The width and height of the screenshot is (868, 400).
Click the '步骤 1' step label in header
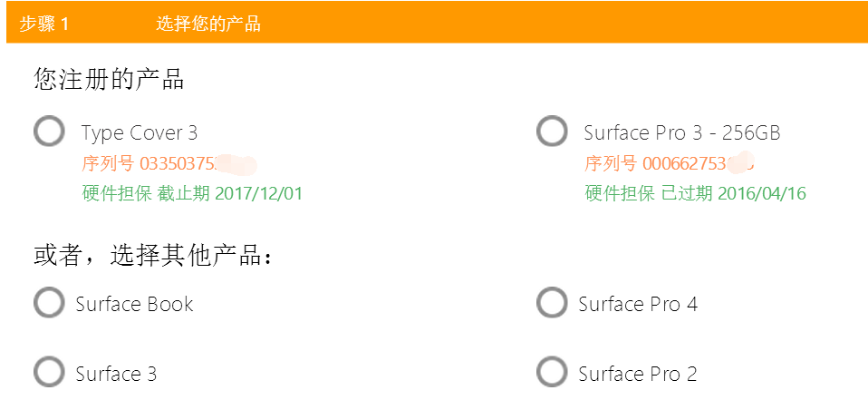pyautogui.click(x=44, y=24)
